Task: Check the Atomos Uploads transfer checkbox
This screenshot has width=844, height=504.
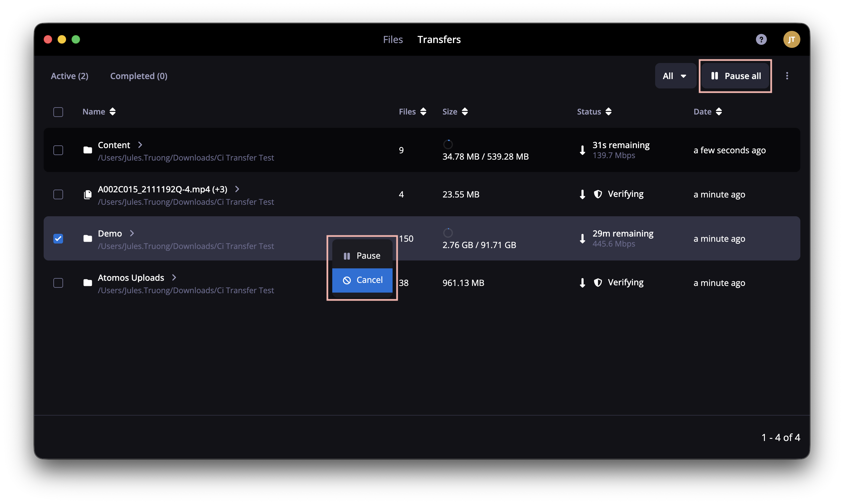Action: pyautogui.click(x=58, y=283)
